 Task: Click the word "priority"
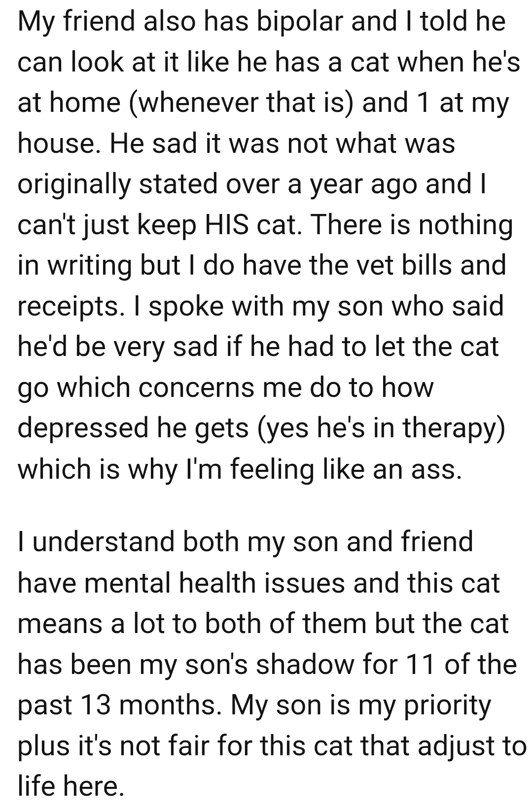tap(447, 705)
